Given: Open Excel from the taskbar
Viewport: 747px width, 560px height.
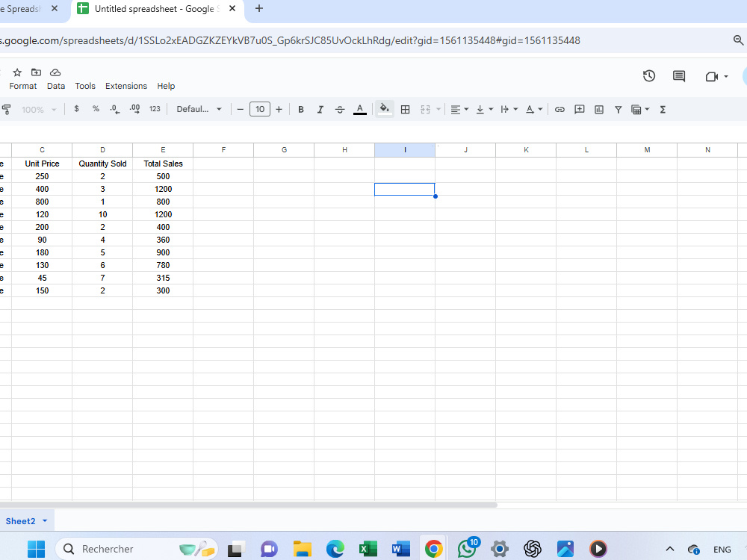Looking at the screenshot, I should [x=368, y=549].
